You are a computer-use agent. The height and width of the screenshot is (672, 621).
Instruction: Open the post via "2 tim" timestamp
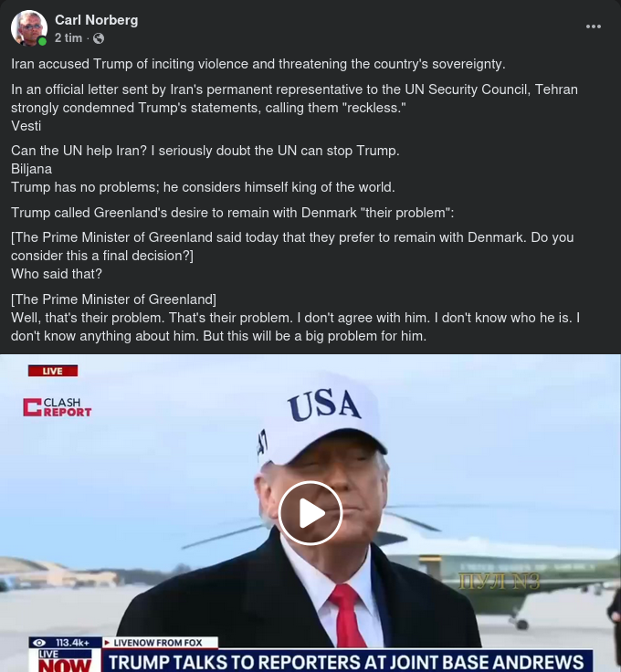pyautogui.click(x=68, y=38)
